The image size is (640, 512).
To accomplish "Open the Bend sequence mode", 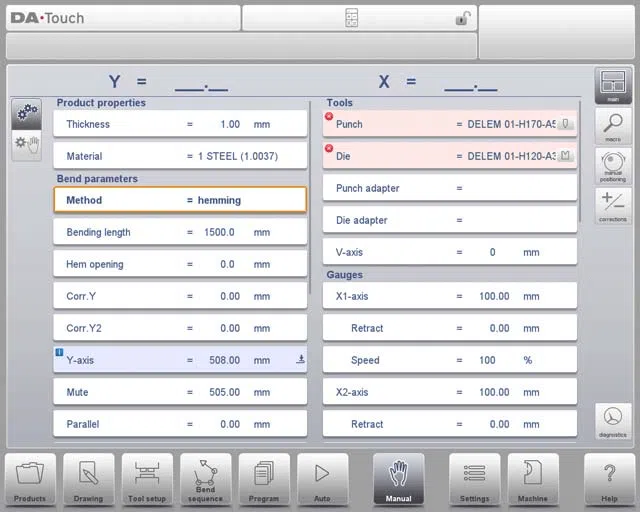I will click(x=205, y=480).
